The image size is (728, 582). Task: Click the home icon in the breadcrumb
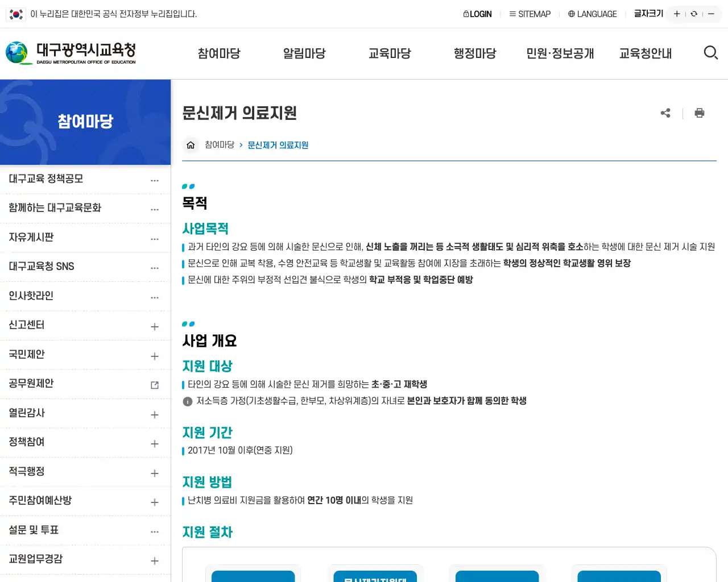tap(191, 145)
